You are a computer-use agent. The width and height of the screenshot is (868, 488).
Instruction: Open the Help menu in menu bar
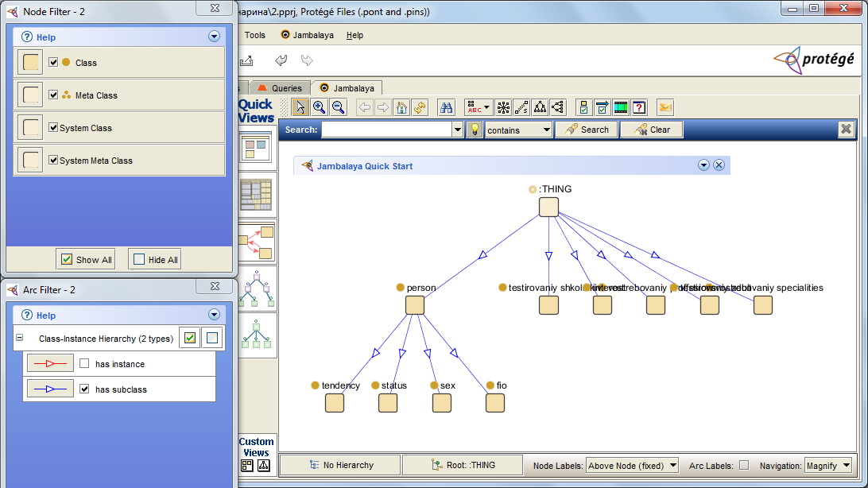click(x=355, y=35)
